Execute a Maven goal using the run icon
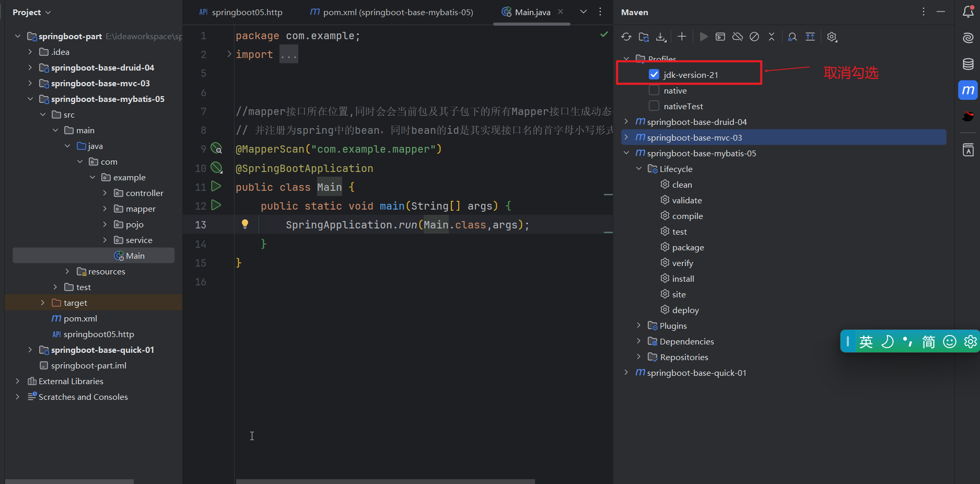This screenshot has width=980, height=484. (704, 37)
